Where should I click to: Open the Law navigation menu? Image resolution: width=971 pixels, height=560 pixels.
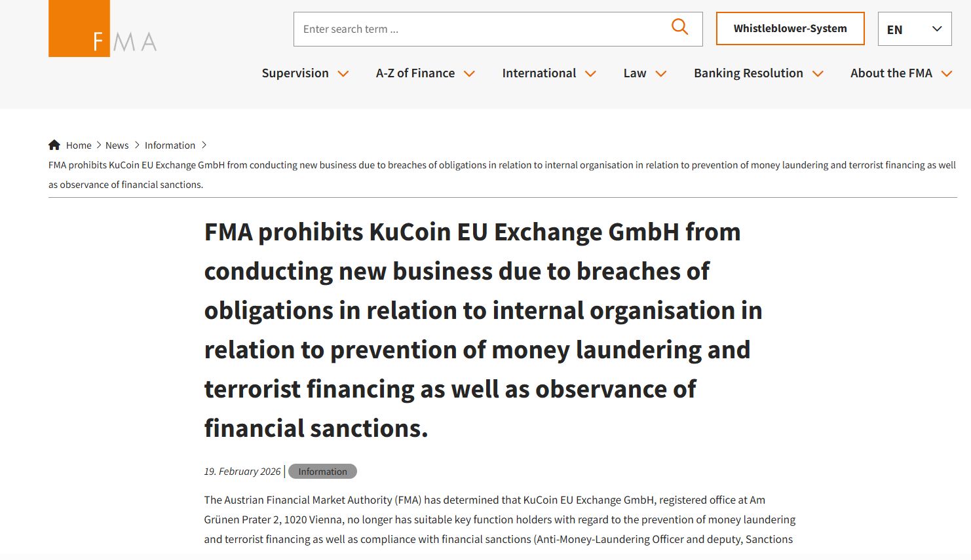[634, 73]
